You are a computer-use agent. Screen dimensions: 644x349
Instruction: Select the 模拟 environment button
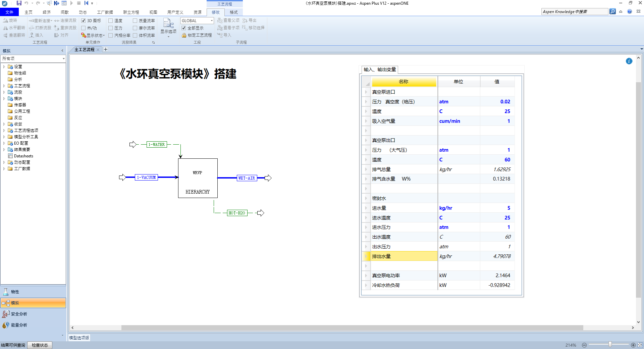[x=33, y=303]
